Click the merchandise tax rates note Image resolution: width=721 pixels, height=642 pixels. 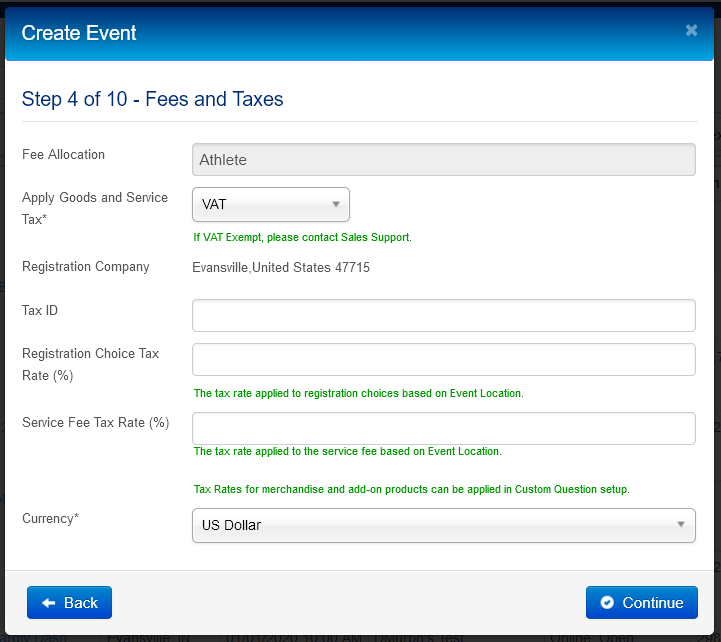click(x=412, y=489)
